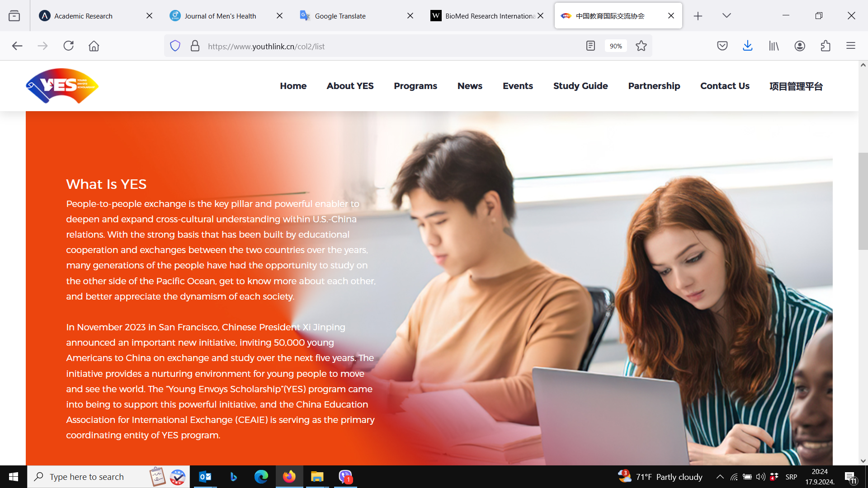The image size is (868, 488).
Task: Switch SRP keyboard input language
Action: [791, 477]
